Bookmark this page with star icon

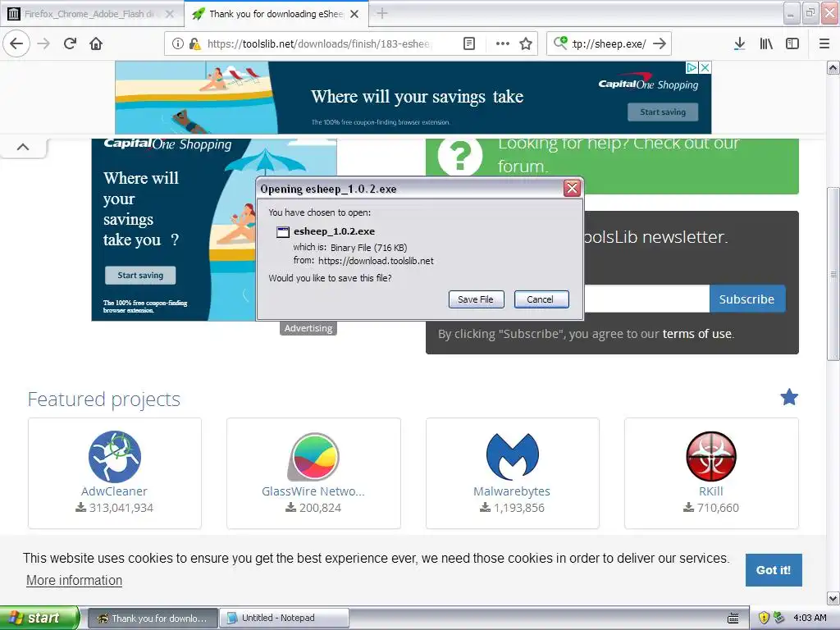526,43
